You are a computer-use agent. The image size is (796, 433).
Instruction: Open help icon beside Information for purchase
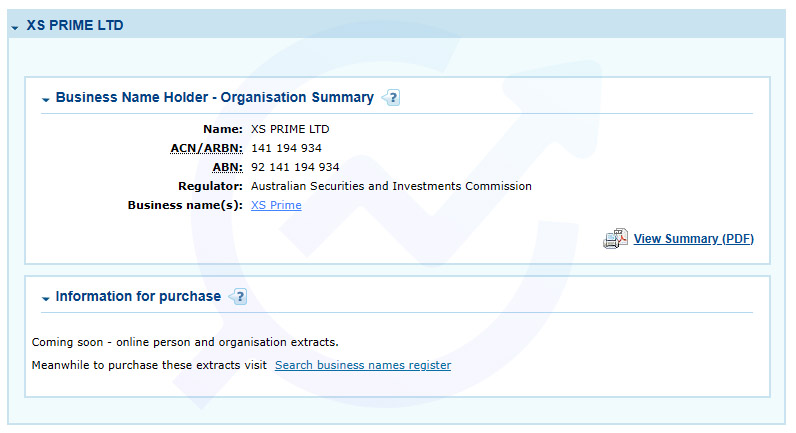238,296
